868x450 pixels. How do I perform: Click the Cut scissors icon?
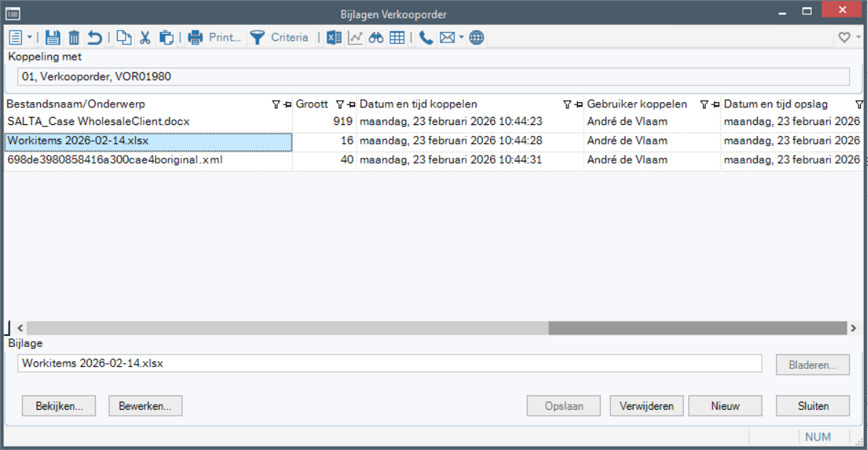[145, 38]
